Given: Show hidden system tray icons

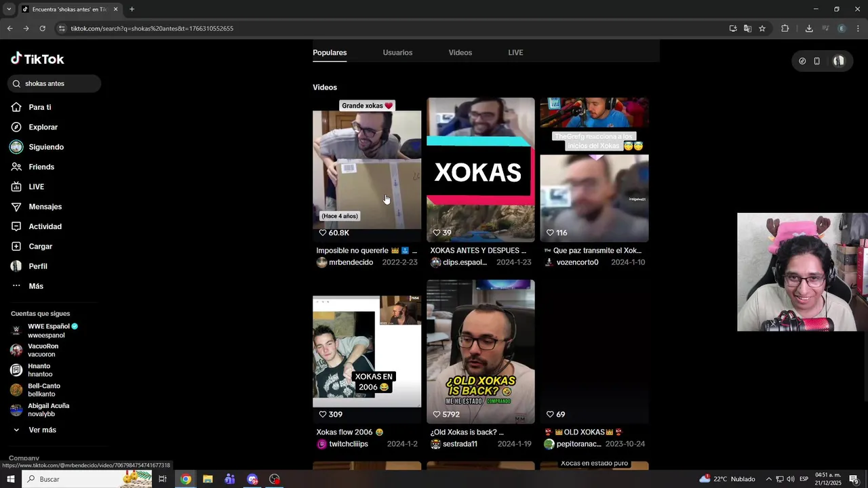Looking at the screenshot, I should tap(768, 479).
